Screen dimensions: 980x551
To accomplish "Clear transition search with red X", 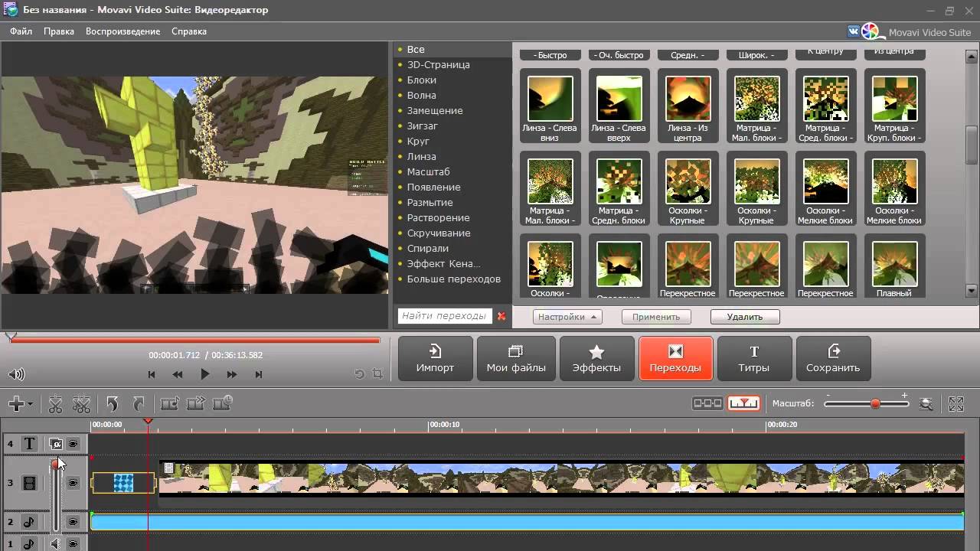I will coord(501,315).
